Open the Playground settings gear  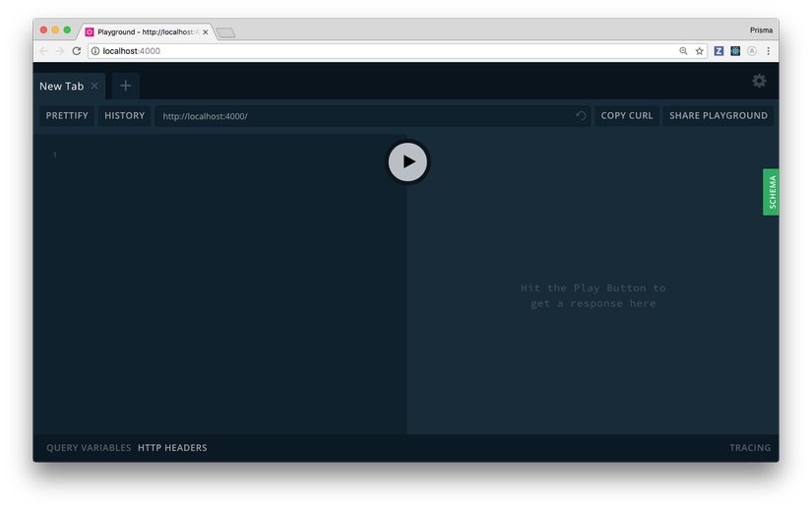coord(759,82)
